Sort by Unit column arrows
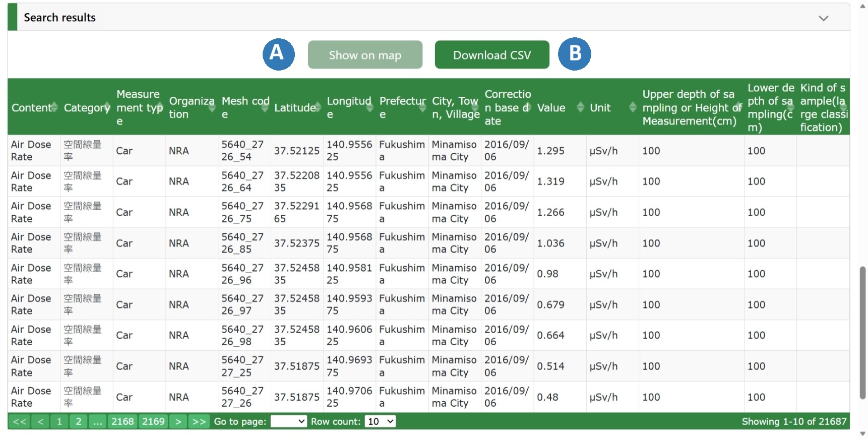 tap(633, 107)
